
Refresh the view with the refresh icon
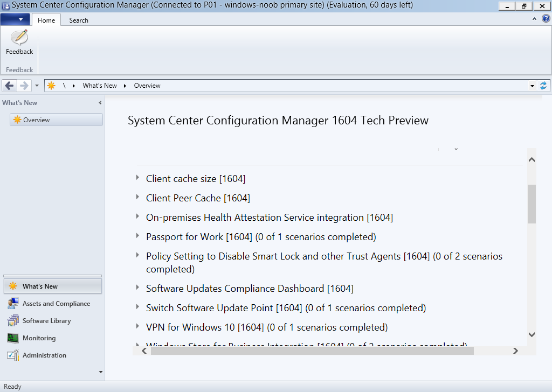[543, 86]
